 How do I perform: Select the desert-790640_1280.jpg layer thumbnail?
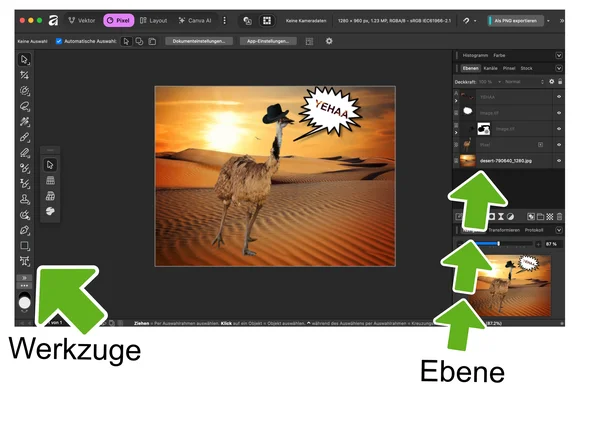[x=465, y=160]
